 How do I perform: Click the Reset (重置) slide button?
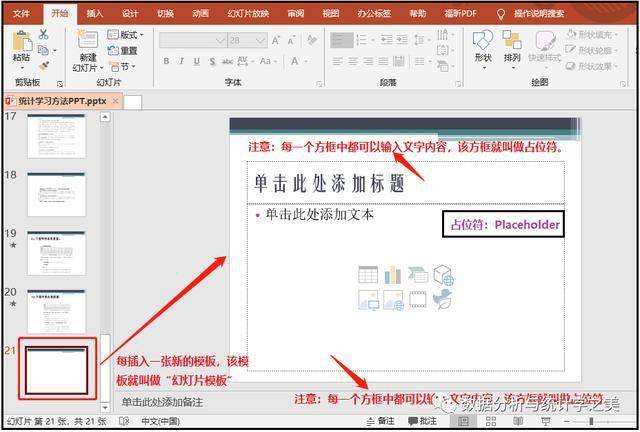pos(122,51)
